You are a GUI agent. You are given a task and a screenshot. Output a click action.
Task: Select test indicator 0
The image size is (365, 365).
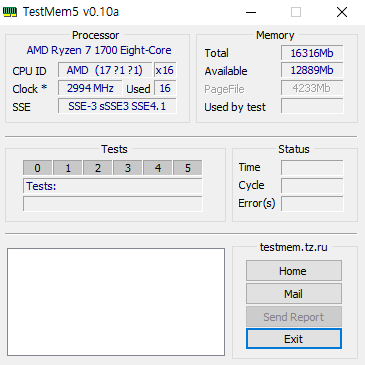(x=37, y=168)
